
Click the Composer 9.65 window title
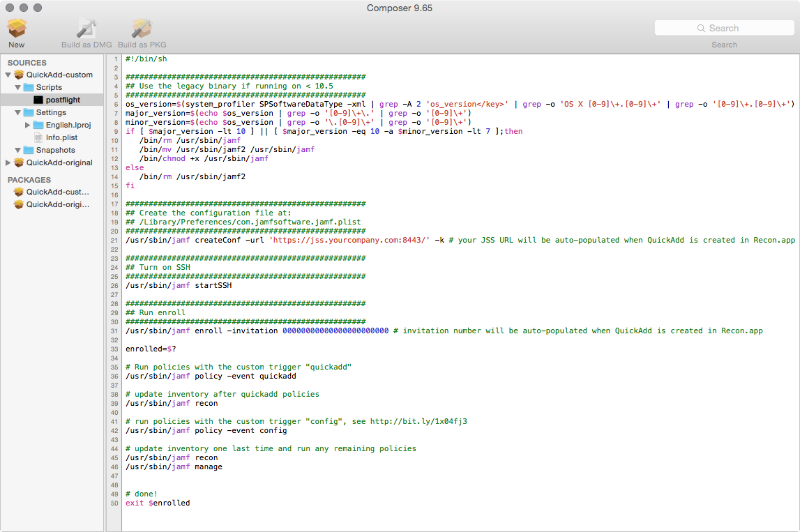pos(400,8)
